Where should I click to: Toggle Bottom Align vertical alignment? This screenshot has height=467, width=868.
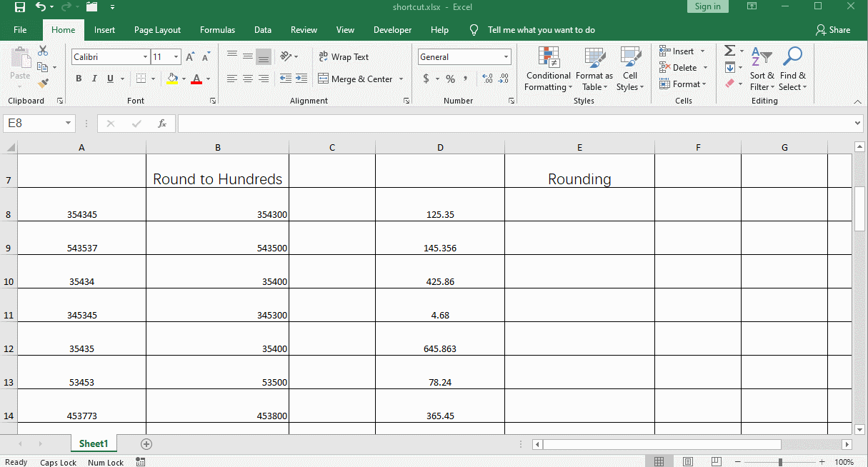click(x=264, y=56)
